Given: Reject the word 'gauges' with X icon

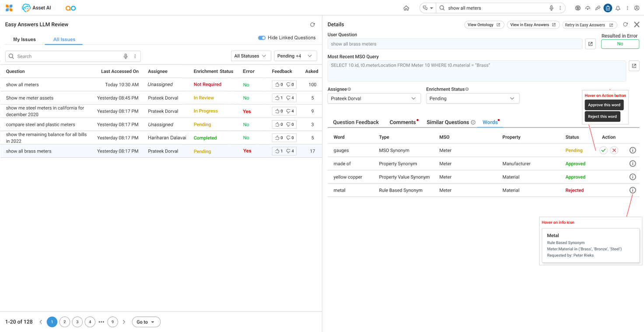Looking at the screenshot, I should tap(614, 150).
